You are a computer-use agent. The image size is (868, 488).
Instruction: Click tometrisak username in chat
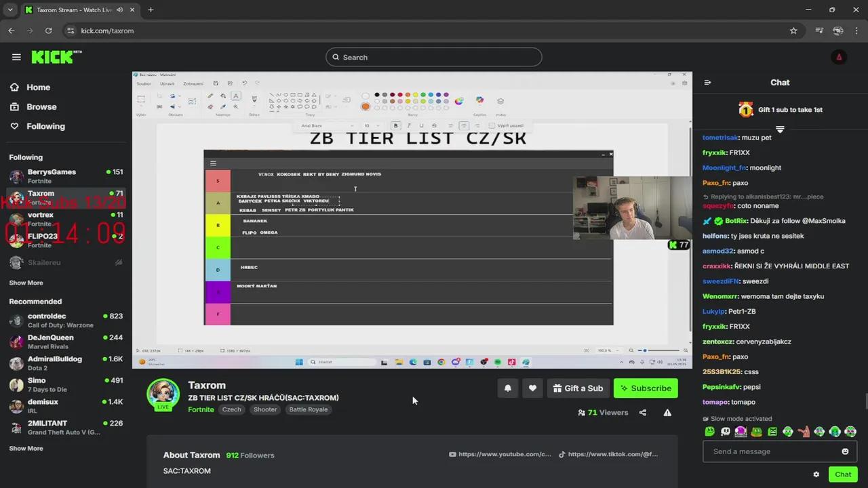[x=720, y=138]
